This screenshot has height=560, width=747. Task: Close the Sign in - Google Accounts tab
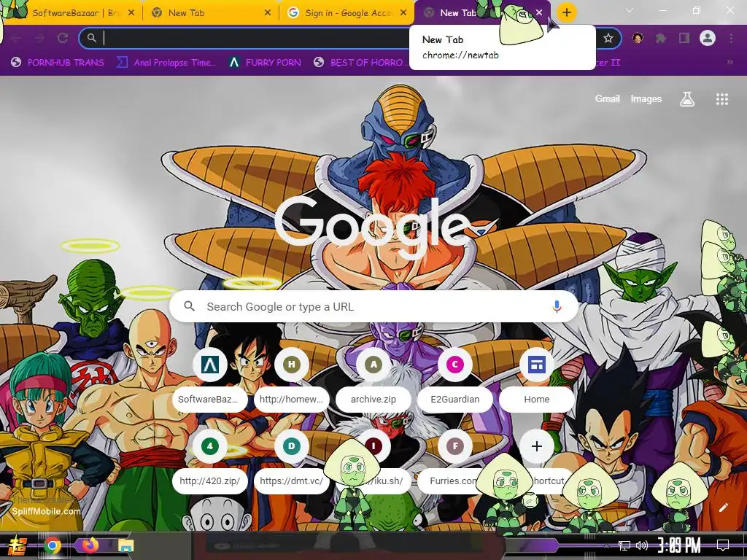(x=403, y=13)
